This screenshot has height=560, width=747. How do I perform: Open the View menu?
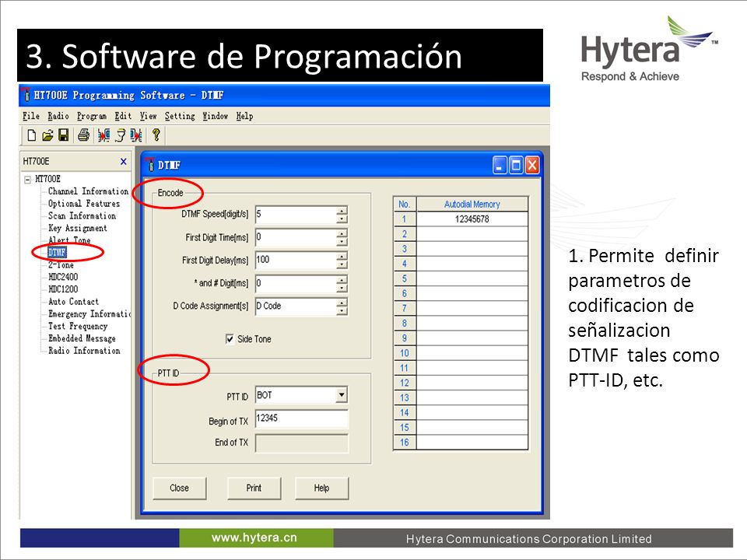(x=148, y=116)
